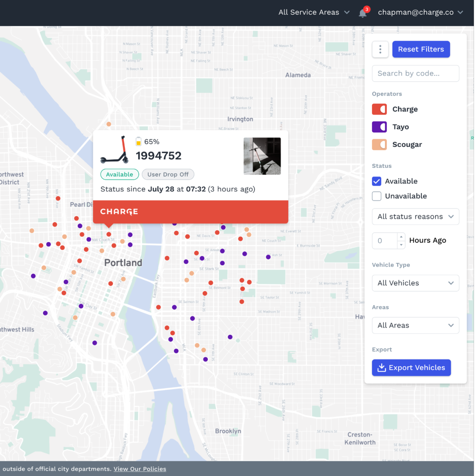Open the notifications bell
Image resolution: width=476 pixels, height=476 pixels.
pyautogui.click(x=362, y=13)
